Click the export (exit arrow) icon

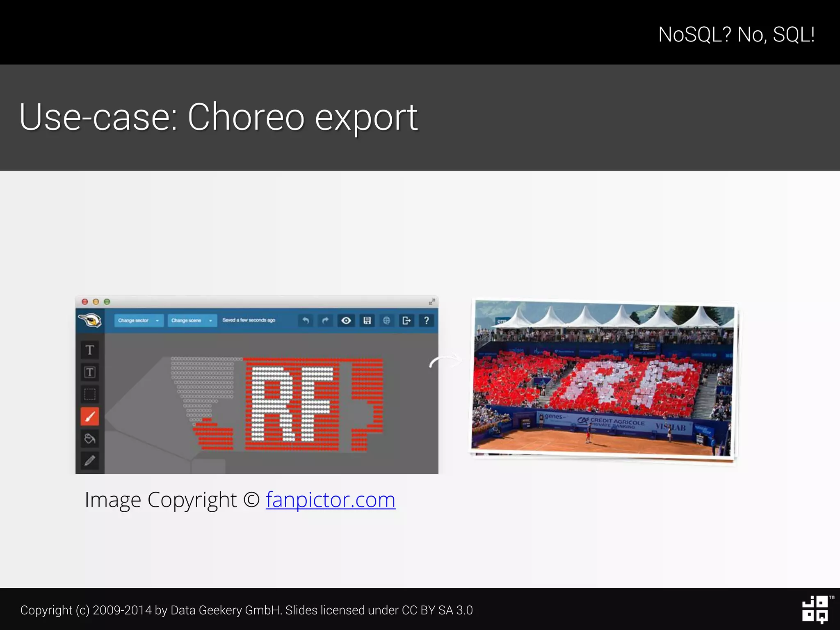pyautogui.click(x=406, y=320)
